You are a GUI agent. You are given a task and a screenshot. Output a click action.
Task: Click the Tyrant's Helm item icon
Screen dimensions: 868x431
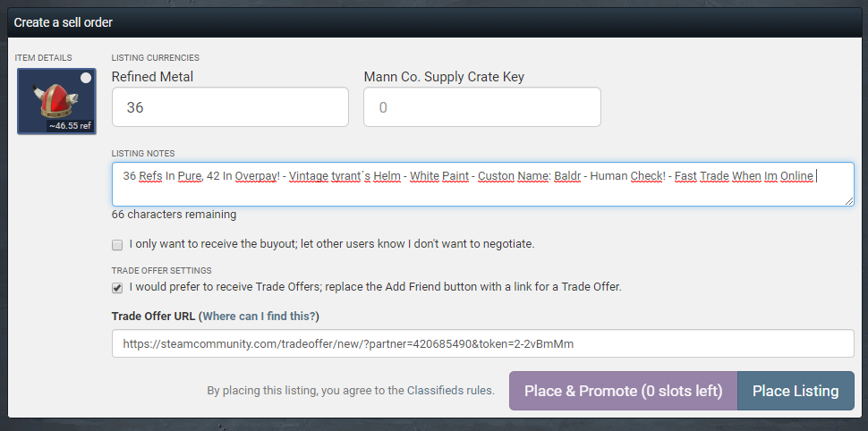tap(56, 101)
